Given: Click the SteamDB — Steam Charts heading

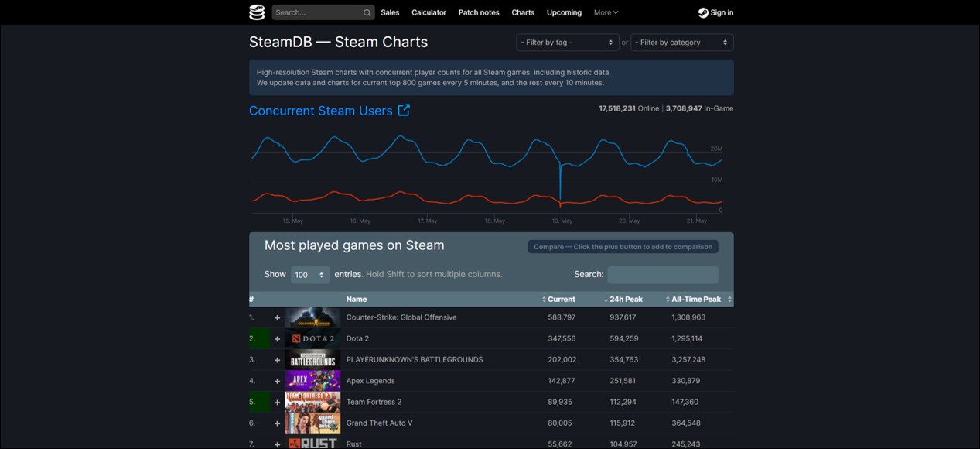Looking at the screenshot, I should [x=338, y=43].
